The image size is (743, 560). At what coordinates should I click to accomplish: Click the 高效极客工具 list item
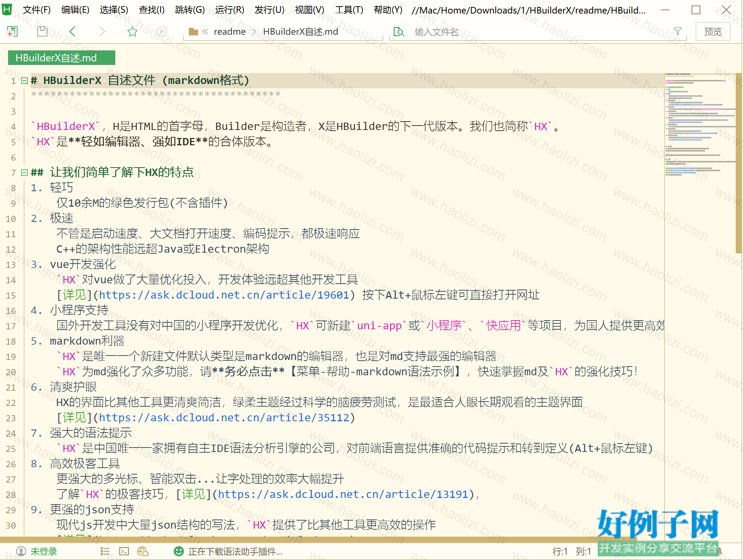(85, 464)
